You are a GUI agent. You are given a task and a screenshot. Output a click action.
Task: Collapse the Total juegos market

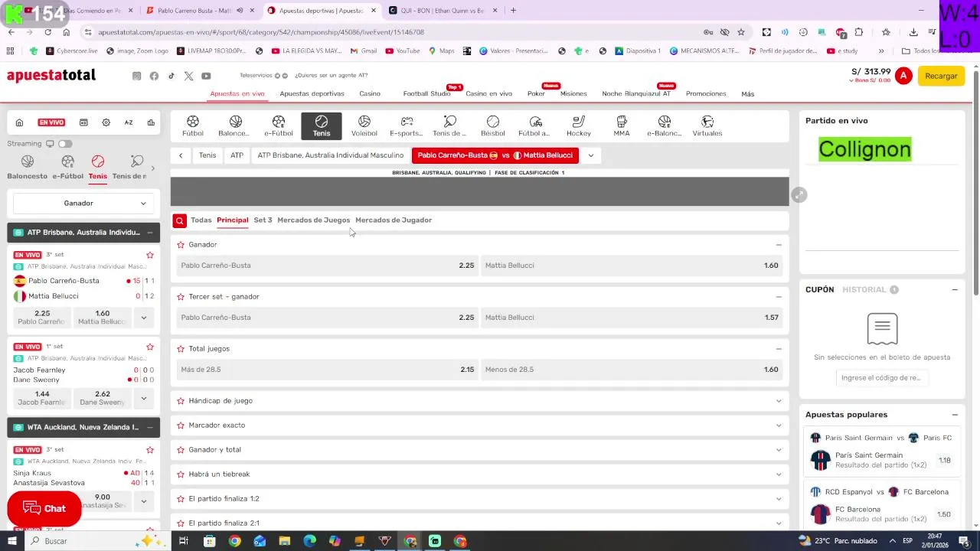click(779, 348)
